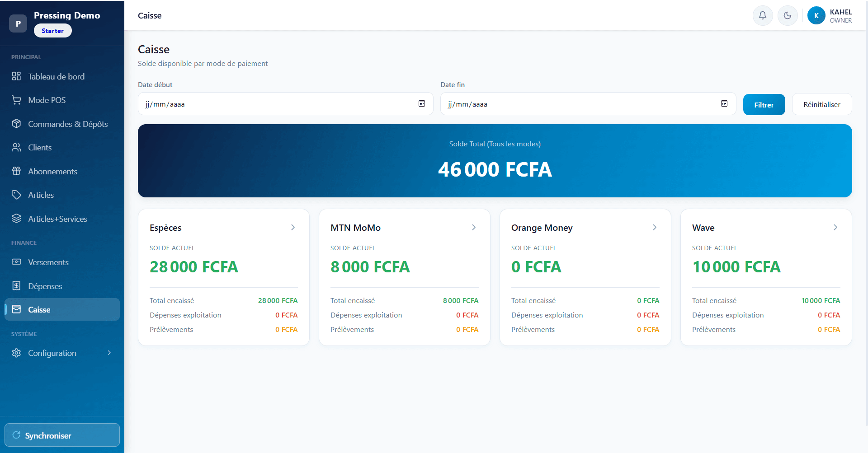Click the Commandes & Dépôts box icon
Image resolution: width=868 pixels, height=453 pixels.
(16, 124)
